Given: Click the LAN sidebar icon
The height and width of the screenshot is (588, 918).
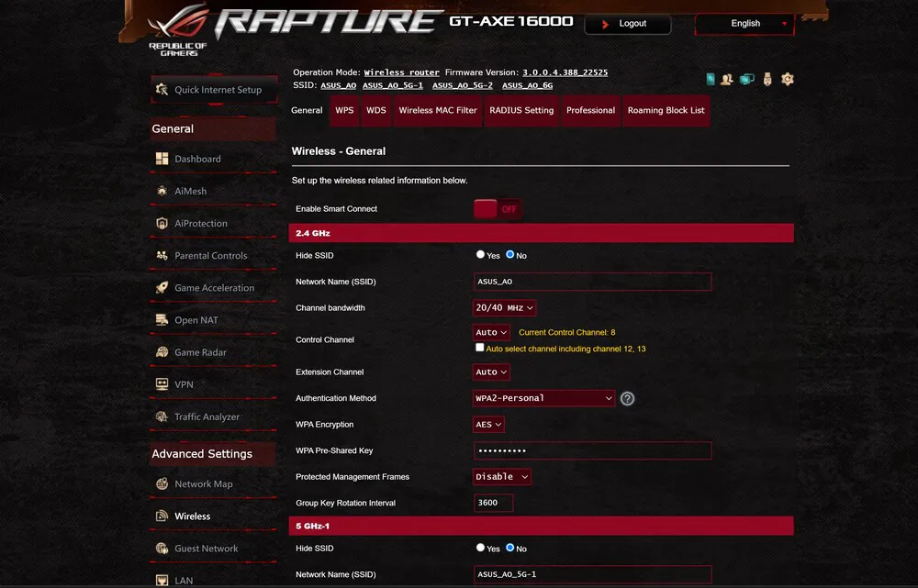Looking at the screenshot, I should 162,580.
